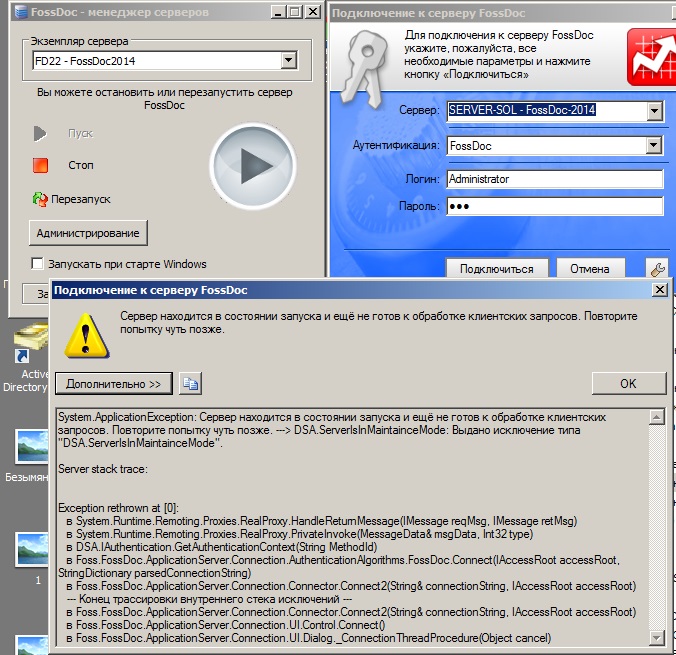
Task: Click the Пуск play icon in server manager
Action: tap(40, 133)
